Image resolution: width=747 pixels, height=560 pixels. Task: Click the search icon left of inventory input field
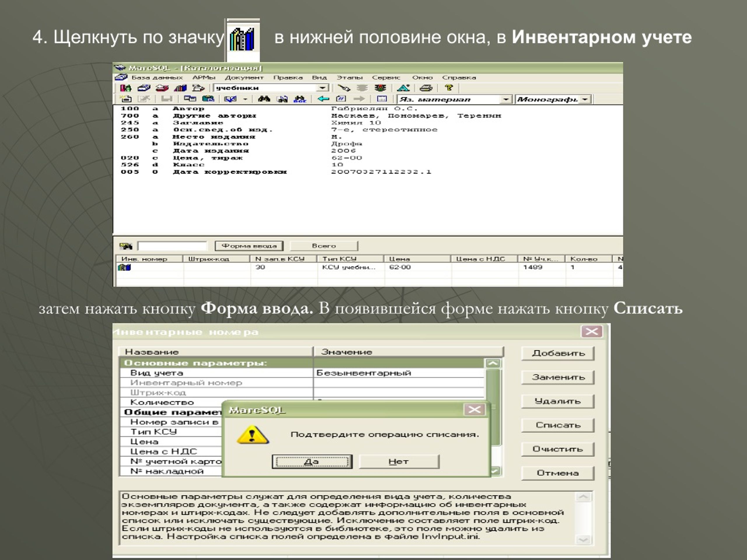coord(126,246)
